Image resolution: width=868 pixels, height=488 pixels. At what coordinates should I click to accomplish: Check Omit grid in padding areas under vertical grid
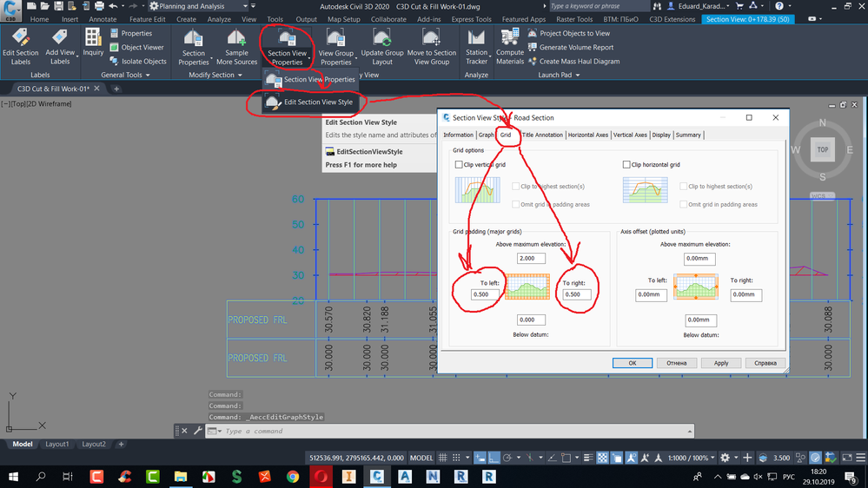tap(516, 204)
